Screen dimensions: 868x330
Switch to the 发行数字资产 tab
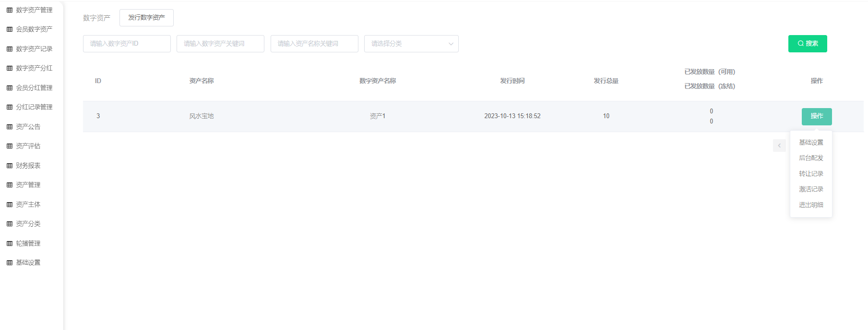(x=146, y=18)
